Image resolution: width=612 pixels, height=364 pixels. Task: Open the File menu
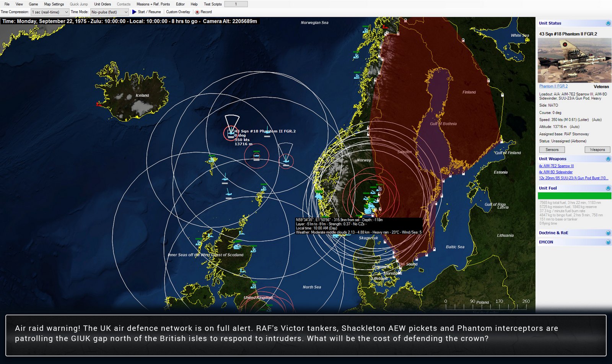pos(7,4)
